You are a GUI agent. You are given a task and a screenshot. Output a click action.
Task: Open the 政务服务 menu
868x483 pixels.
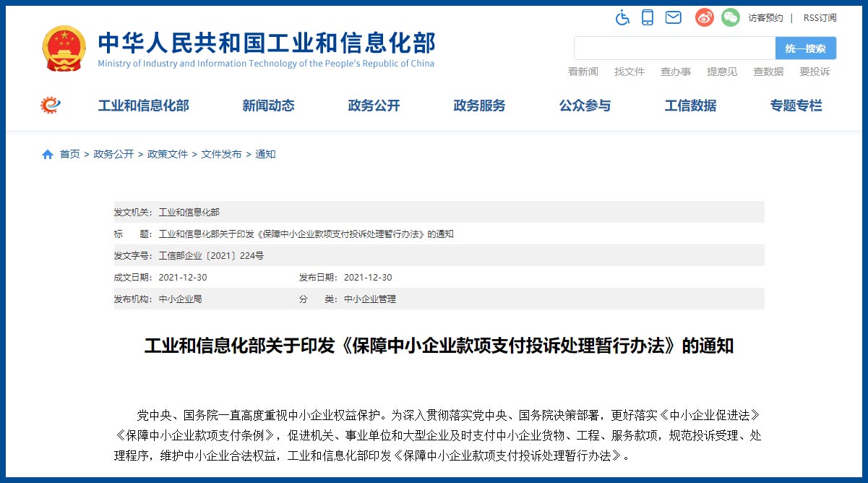[479, 106]
